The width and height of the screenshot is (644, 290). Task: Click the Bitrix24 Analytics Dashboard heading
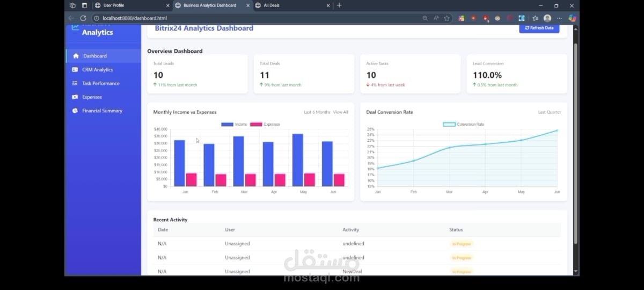[x=204, y=28]
